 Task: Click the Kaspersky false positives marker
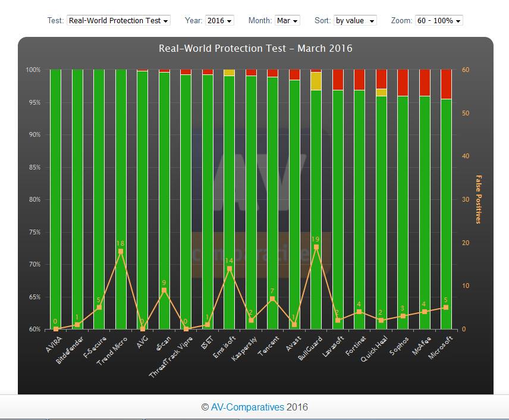pyautogui.click(x=252, y=320)
